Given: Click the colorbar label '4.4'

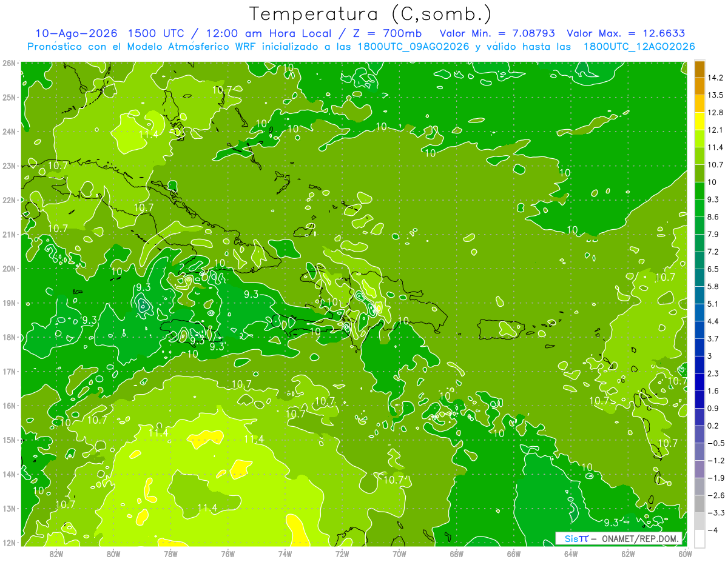Looking at the screenshot, I should tap(713, 321).
